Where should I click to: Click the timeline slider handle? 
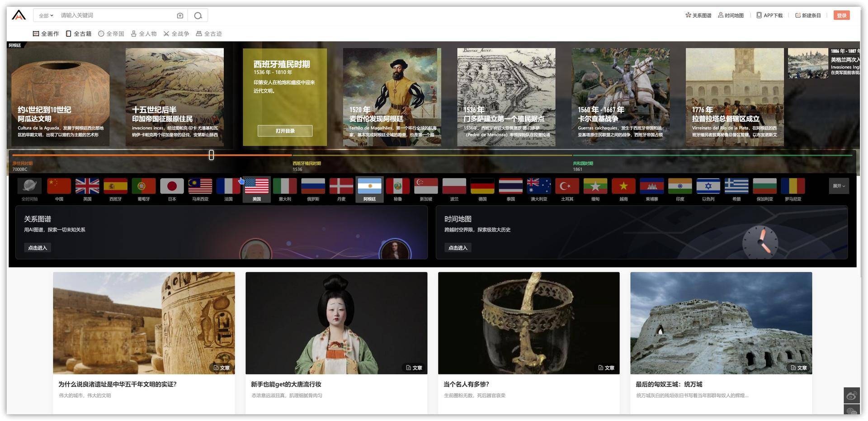(x=211, y=155)
